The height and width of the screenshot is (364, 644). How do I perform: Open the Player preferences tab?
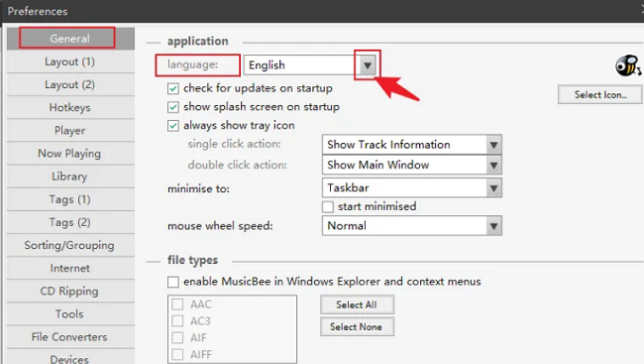(70, 131)
